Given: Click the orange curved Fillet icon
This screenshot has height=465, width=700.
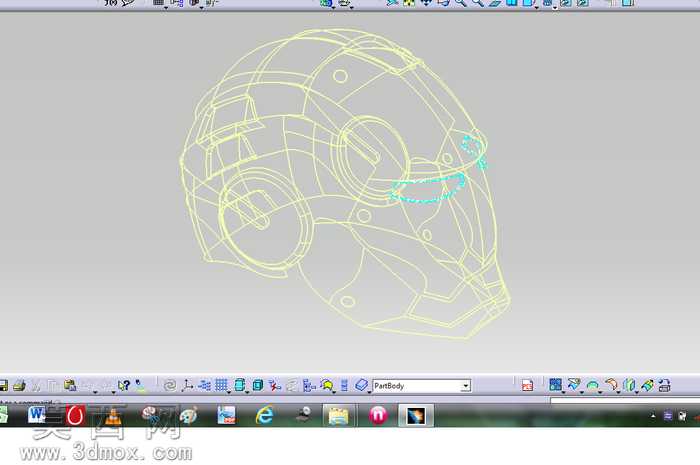Looking at the screenshot, I should (x=611, y=385).
